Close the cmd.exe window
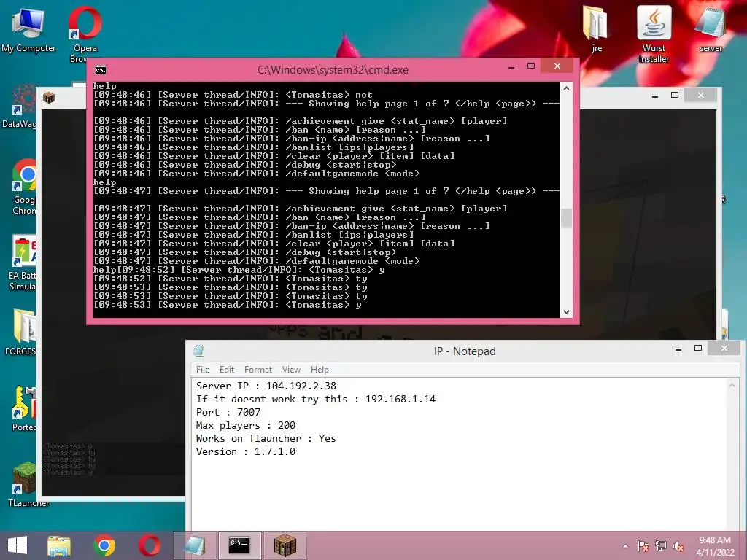747x560 pixels. pyautogui.click(x=557, y=66)
